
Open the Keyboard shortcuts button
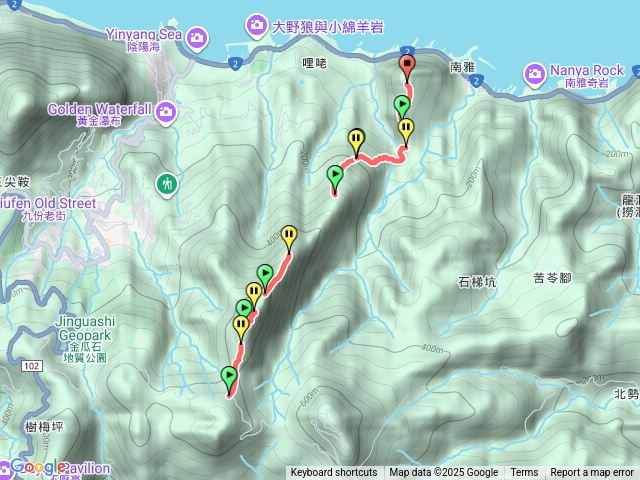pos(334,473)
